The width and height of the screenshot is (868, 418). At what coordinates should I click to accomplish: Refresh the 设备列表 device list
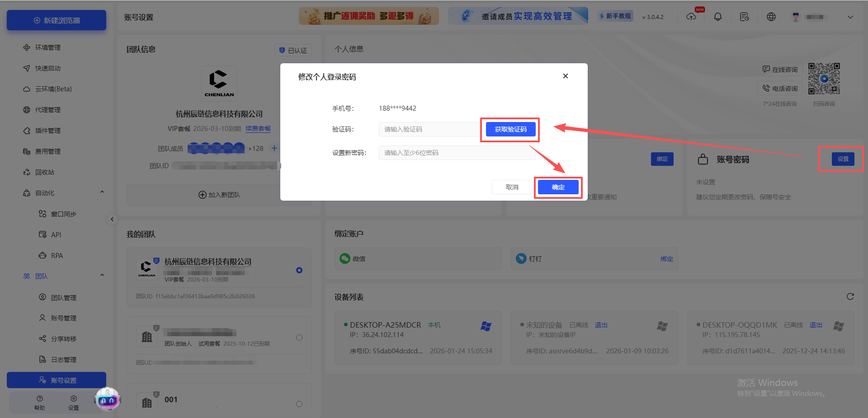pos(850,297)
